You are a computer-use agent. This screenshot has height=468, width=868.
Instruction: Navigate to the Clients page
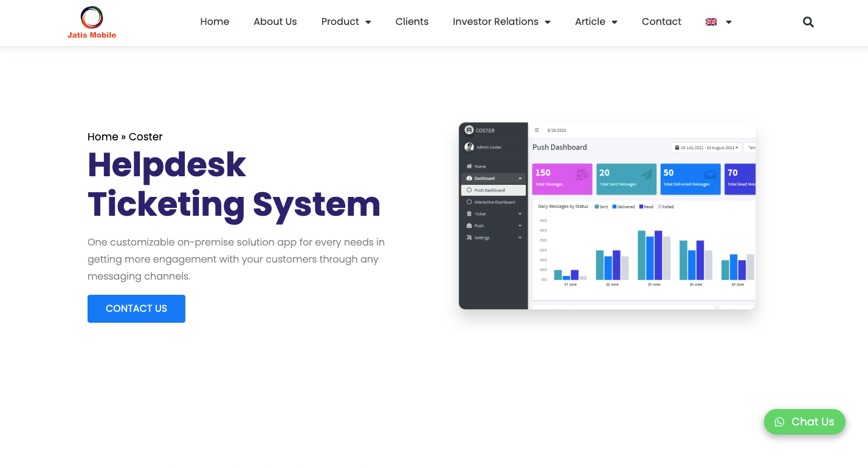pos(412,22)
